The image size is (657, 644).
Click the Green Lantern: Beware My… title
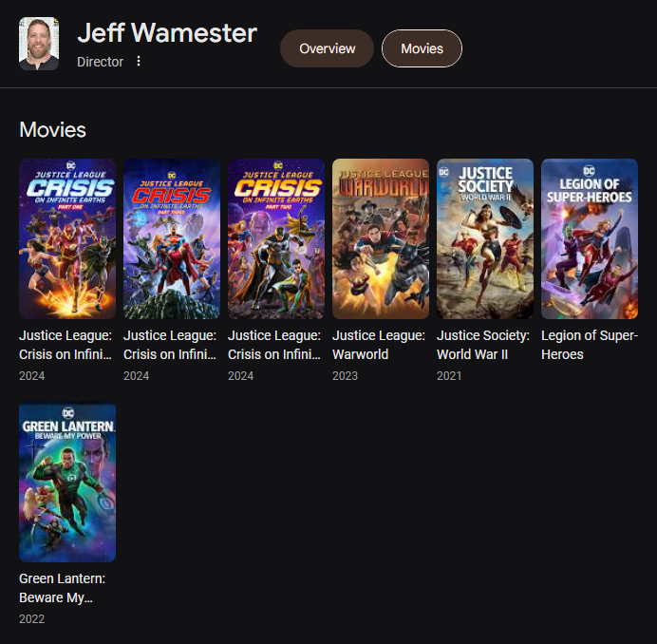62,588
